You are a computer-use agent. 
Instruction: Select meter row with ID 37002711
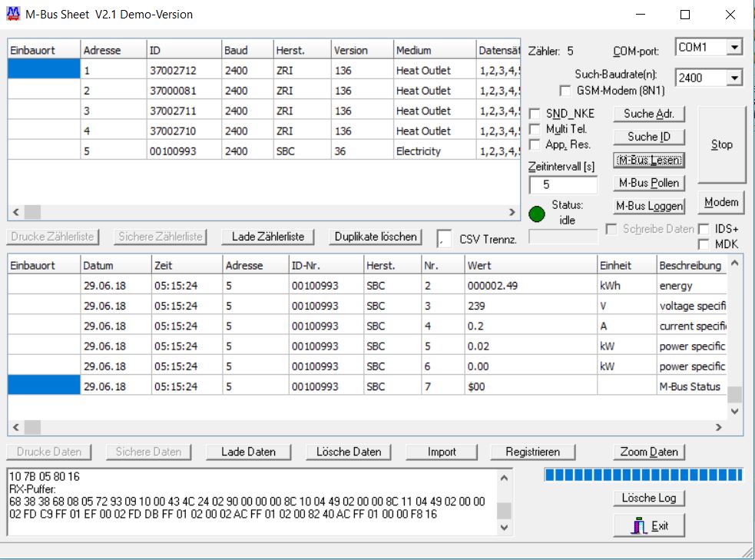tap(264, 111)
